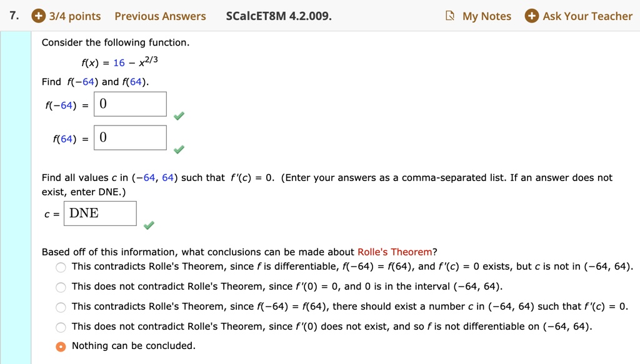Click the green checkmark for f(64) answer
This screenshot has height=364, width=640.
pos(179,149)
